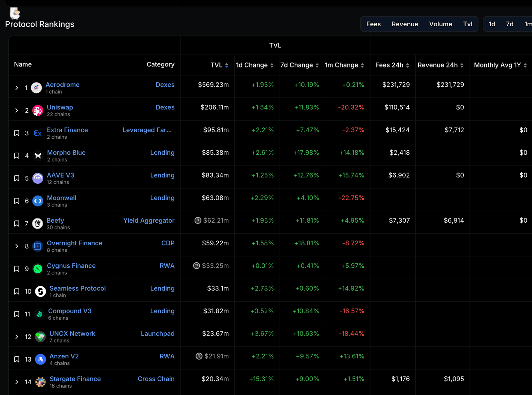Image resolution: width=532 pixels, height=395 pixels.
Task: Click the sort arrows next to TVL
Action: tap(226, 66)
